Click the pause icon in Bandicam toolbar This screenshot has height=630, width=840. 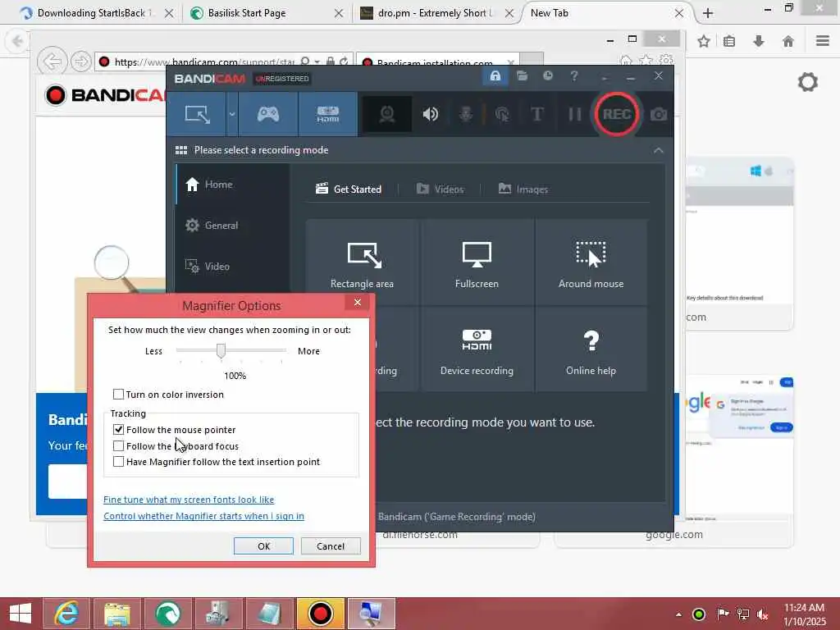tap(575, 114)
